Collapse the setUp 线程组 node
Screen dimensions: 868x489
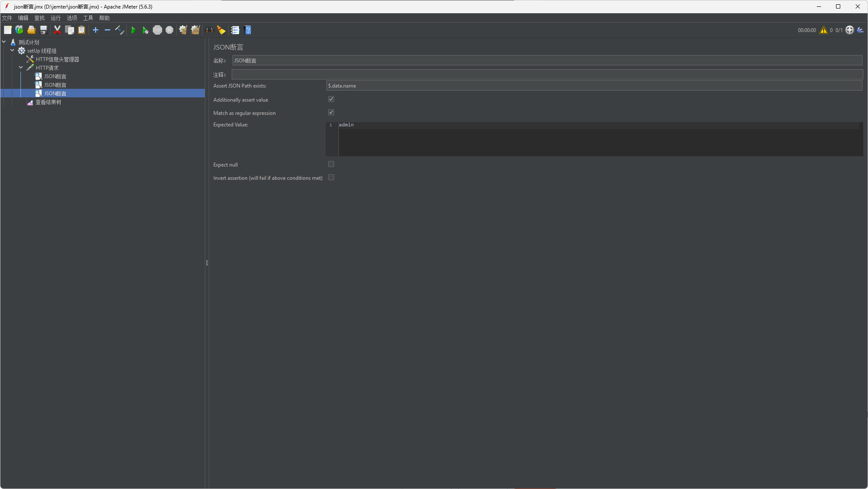tap(12, 50)
